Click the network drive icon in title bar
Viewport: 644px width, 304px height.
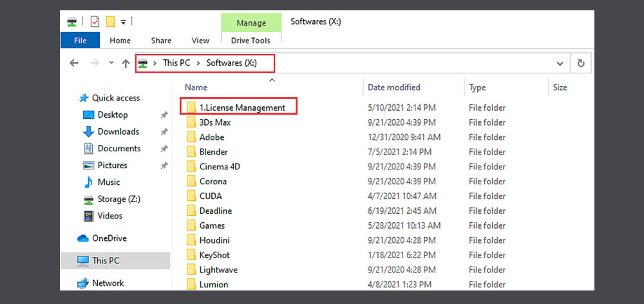[x=71, y=22]
